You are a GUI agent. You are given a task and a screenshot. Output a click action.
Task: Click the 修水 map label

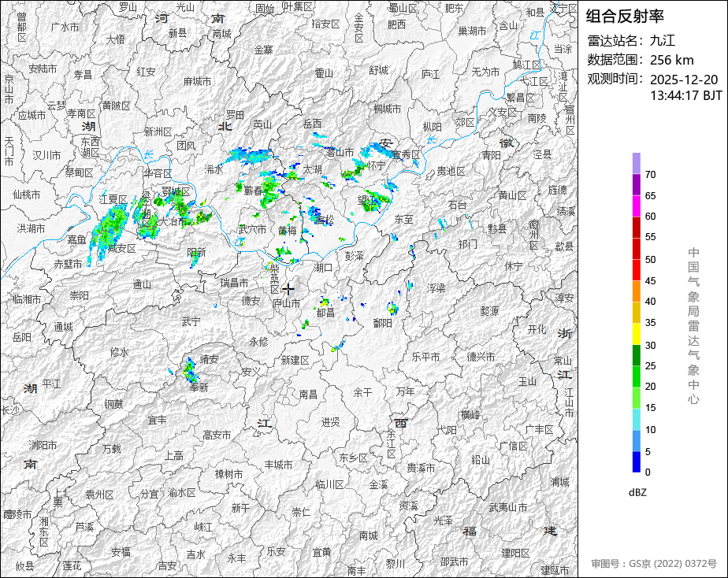pyautogui.click(x=119, y=352)
